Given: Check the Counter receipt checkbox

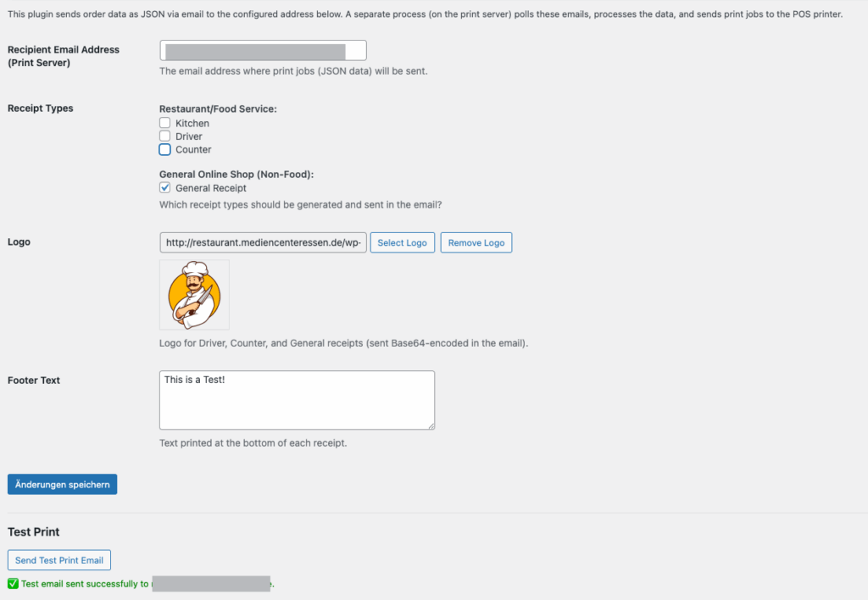Looking at the screenshot, I should [x=165, y=149].
